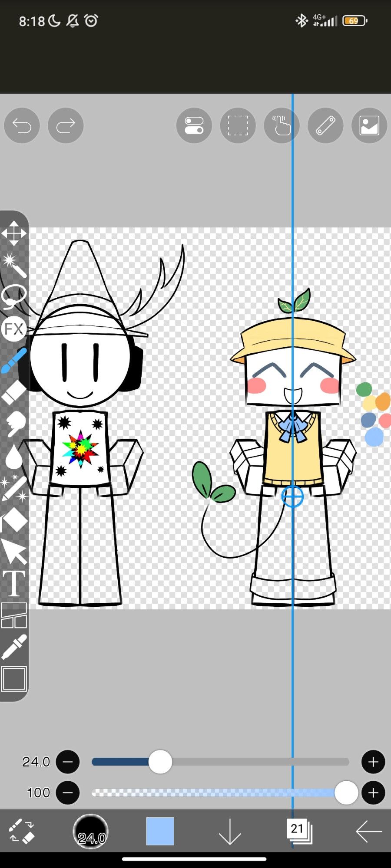Open brush settings showing 24.0

(x=90, y=831)
